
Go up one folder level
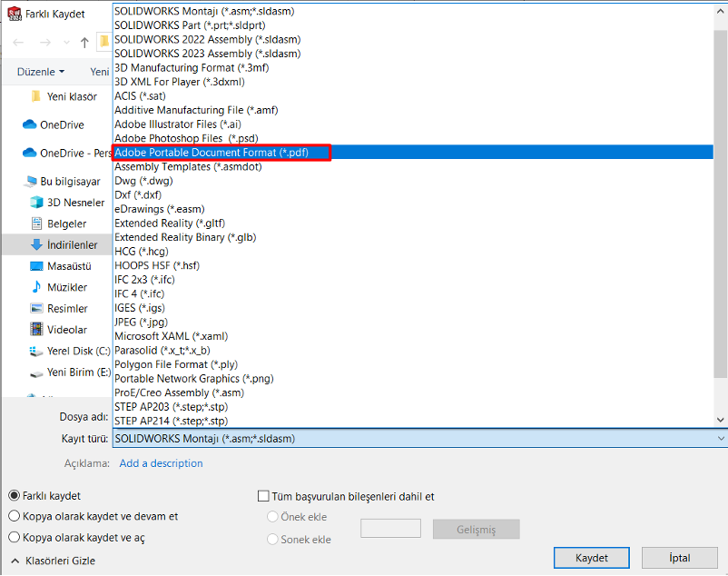[x=84, y=43]
